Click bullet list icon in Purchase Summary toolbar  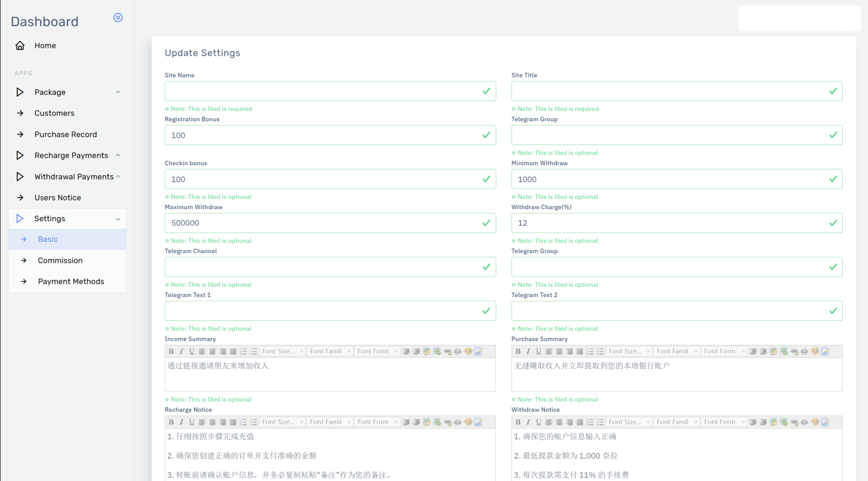coord(600,351)
